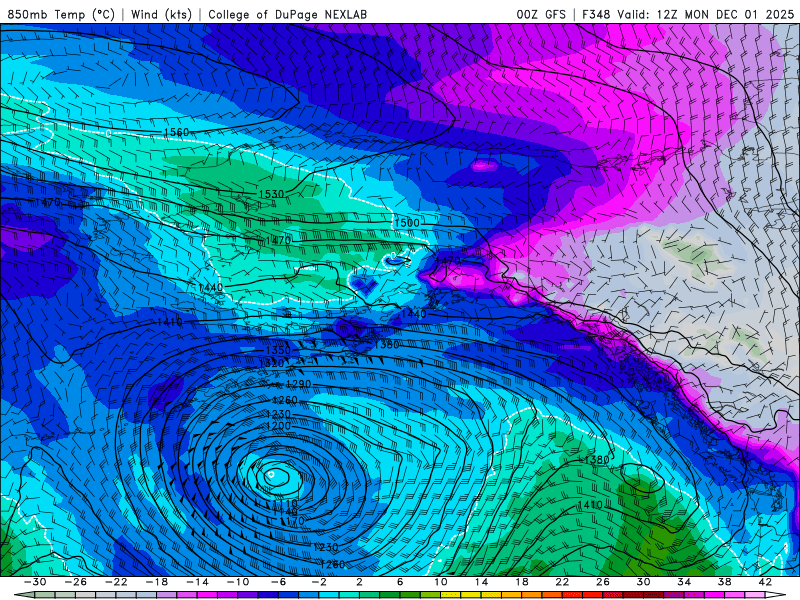Screen dimensions: 800x600
Task: Click the positive '14' color scale label
Action: [481, 582]
